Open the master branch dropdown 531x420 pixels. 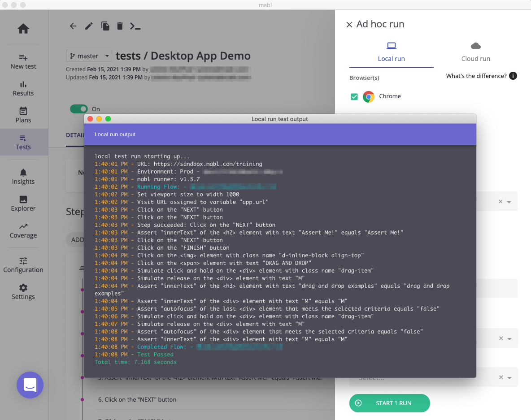coord(89,56)
